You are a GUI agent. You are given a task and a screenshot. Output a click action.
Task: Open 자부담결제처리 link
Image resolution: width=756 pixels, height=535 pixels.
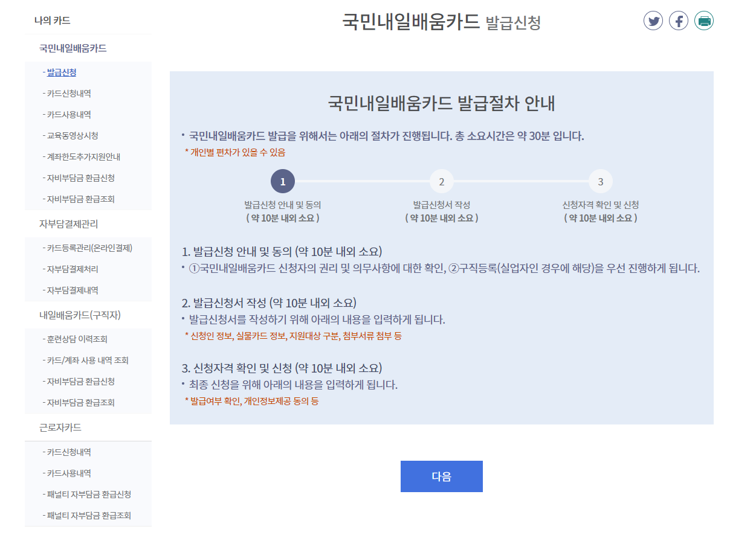tap(73, 269)
